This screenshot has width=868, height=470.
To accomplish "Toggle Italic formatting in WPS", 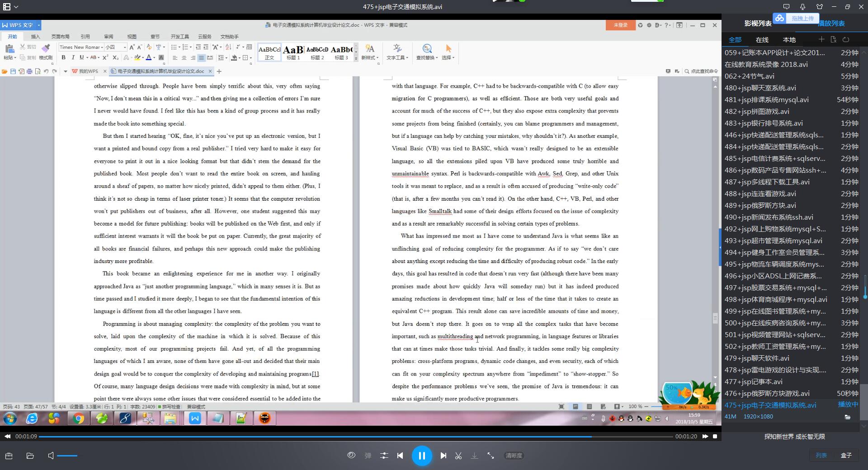I will [73, 57].
